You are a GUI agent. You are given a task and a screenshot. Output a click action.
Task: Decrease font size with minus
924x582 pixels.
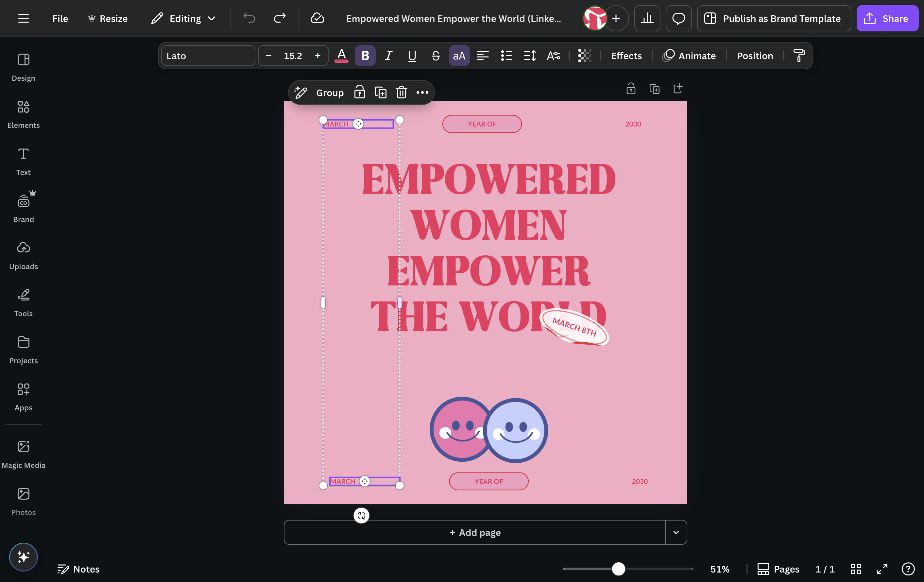tap(269, 56)
